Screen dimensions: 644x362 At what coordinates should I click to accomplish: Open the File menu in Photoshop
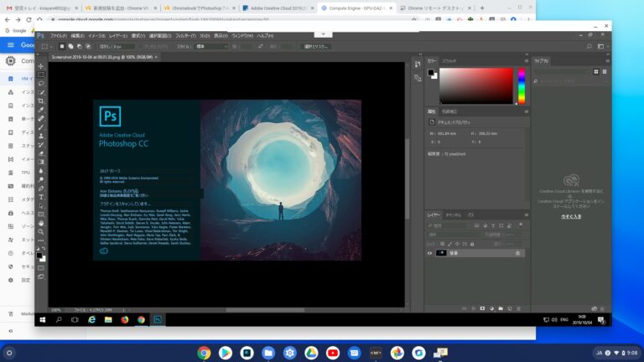(x=59, y=36)
